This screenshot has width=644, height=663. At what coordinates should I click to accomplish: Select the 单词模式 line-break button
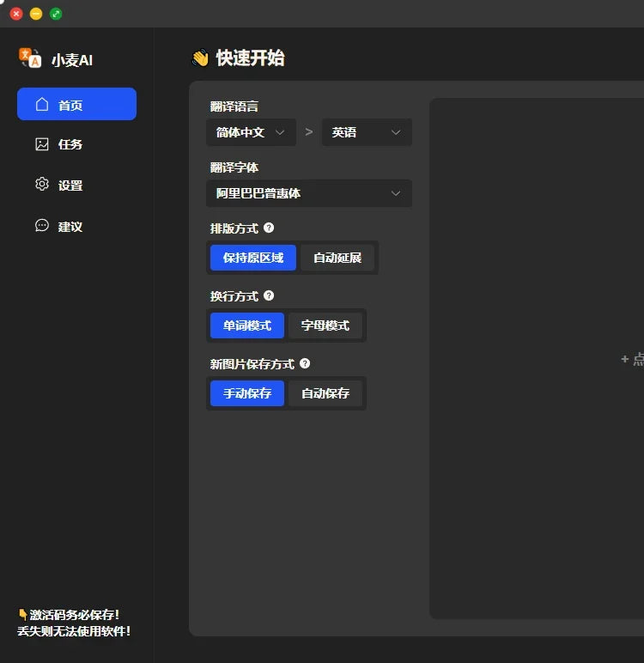pos(247,325)
